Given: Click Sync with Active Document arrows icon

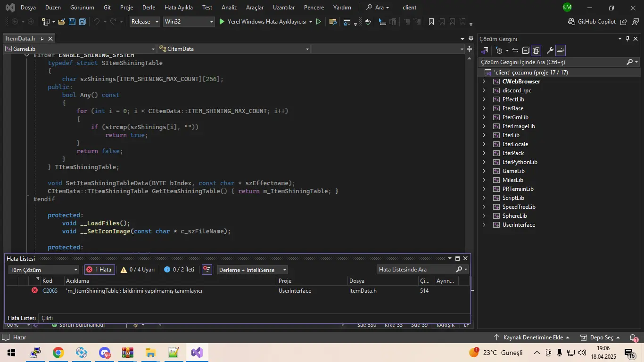Looking at the screenshot, I should [x=515, y=50].
